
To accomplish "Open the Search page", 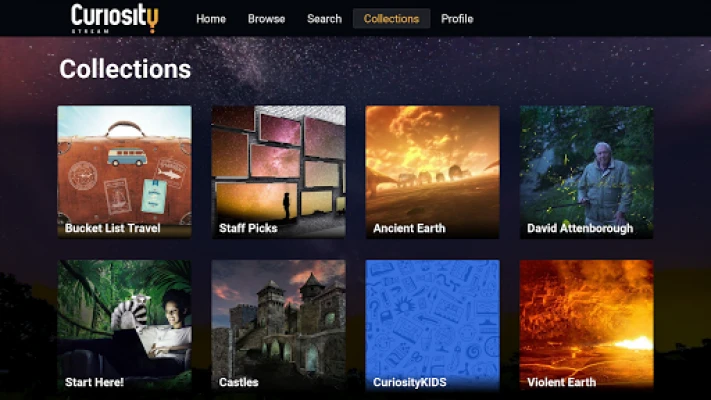I will 324,19.
